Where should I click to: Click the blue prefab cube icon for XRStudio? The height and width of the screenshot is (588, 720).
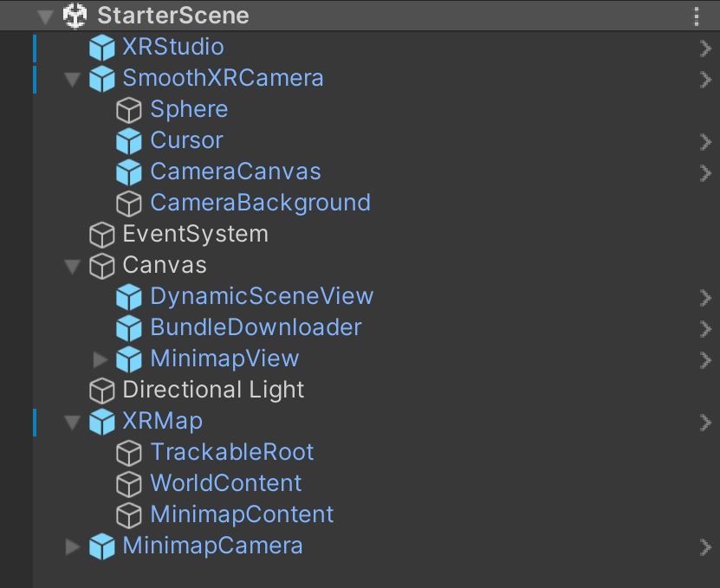[102, 48]
